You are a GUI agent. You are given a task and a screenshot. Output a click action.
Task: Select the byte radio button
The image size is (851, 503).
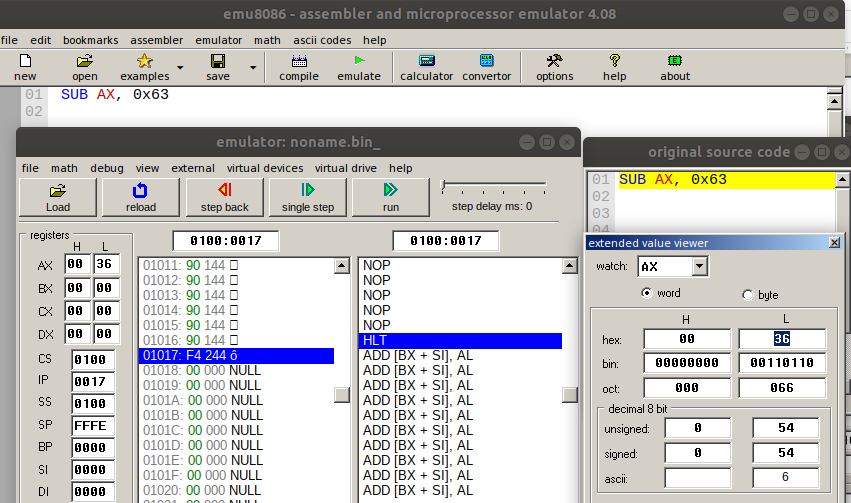748,295
